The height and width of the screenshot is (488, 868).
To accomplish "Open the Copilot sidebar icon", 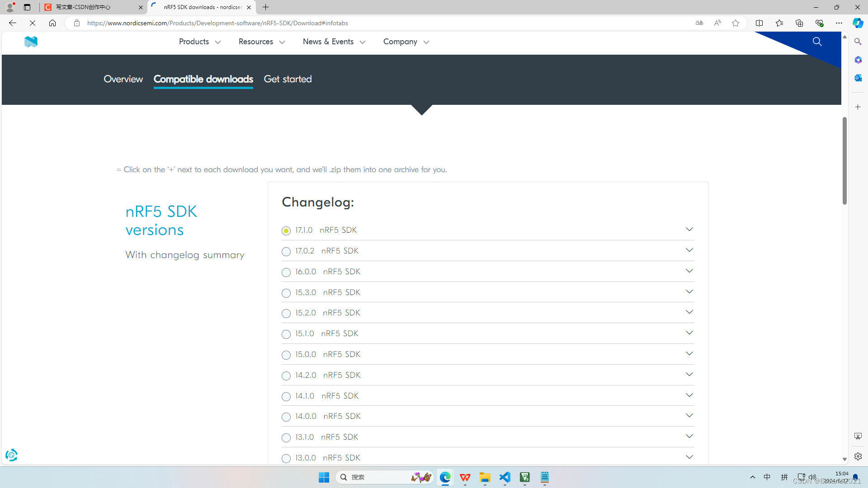I will click(x=858, y=23).
